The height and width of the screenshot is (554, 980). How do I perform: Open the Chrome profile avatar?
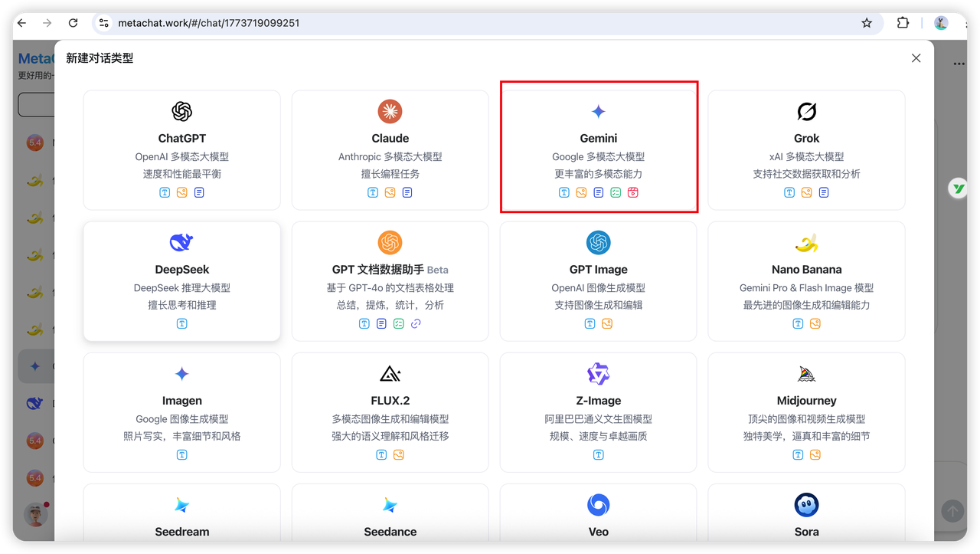(x=941, y=23)
